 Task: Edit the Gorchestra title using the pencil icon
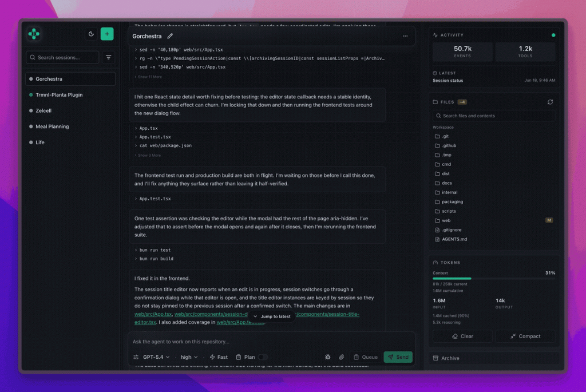click(x=170, y=36)
